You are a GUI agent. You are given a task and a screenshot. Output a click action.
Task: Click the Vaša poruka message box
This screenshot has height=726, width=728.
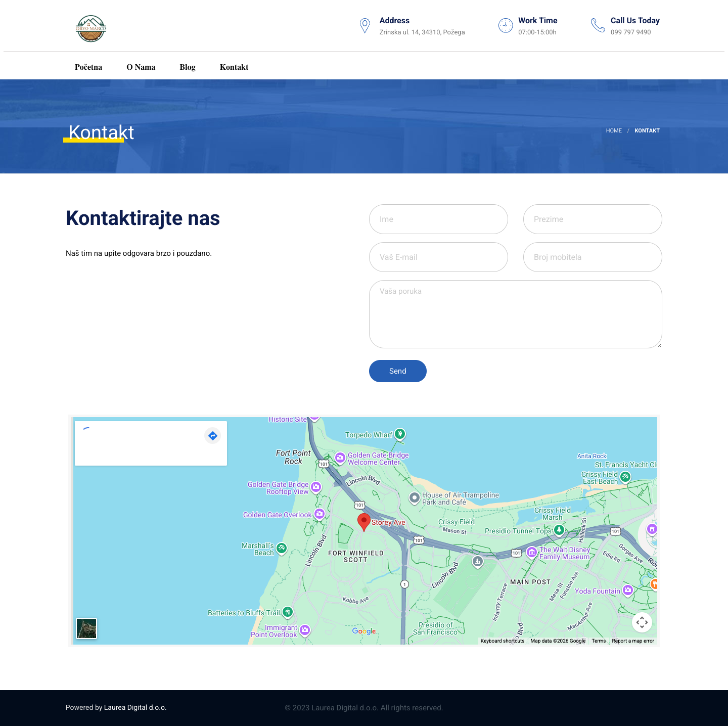pyautogui.click(x=516, y=314)
